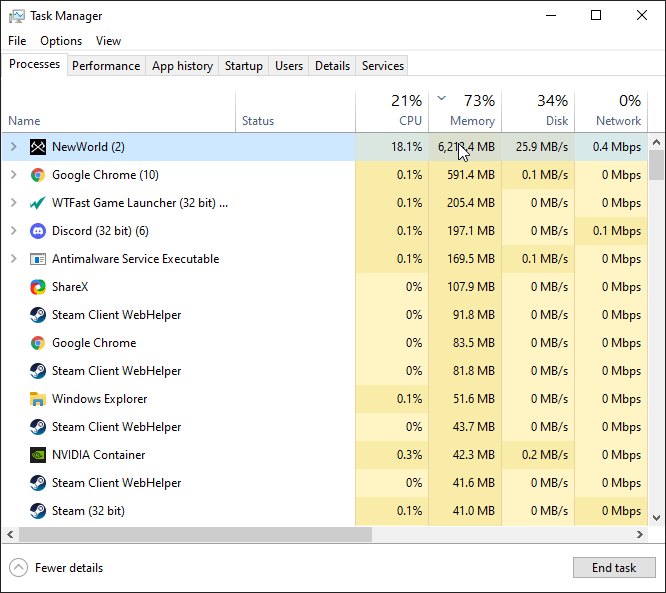Click the End task button
This screenshot has height=593, width=666.
614,568
